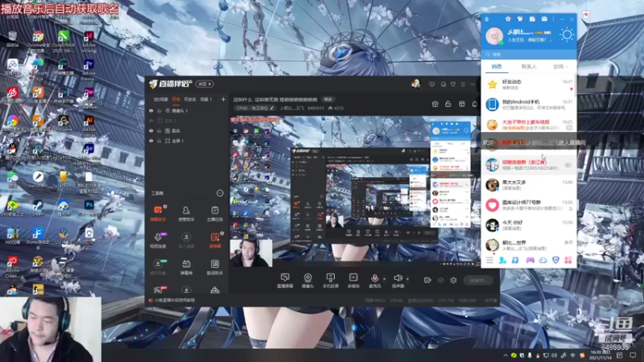
Task: Toggle lock on 全屏 1 source
Action: point(159,141)
